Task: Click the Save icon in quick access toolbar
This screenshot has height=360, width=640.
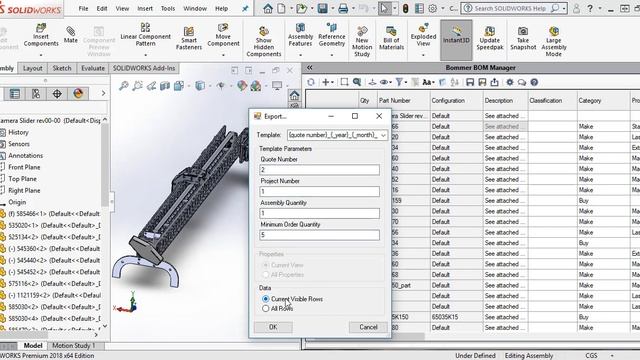Action: point(322,8)
